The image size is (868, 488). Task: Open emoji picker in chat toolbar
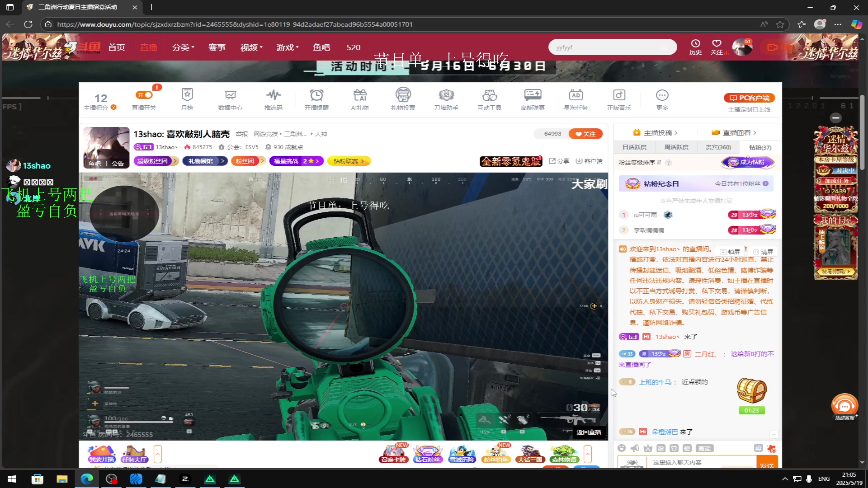pyautogui.click(x=622, y=448)
